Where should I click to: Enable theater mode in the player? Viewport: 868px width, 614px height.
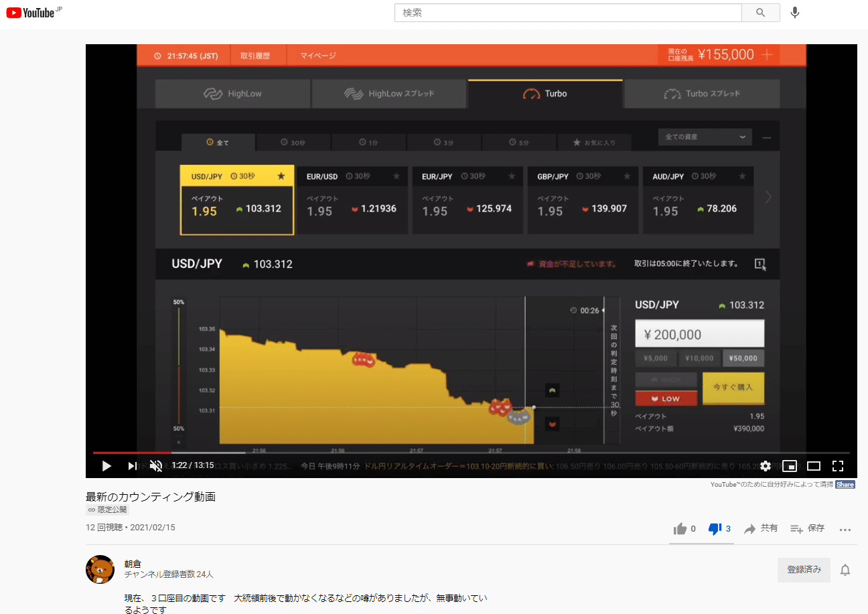pyautogui.click(x=814, y=466)
